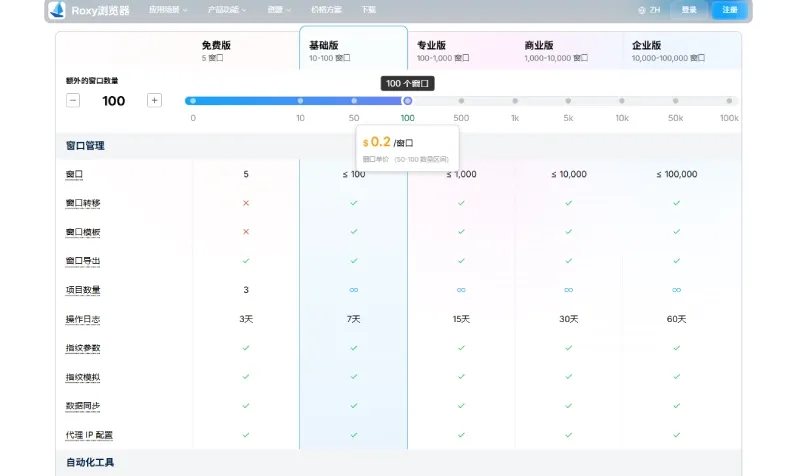Click the 窗口 row label
Image resolution: width=800 pixels, height=476 pixels.
click(x=74, y=174)
